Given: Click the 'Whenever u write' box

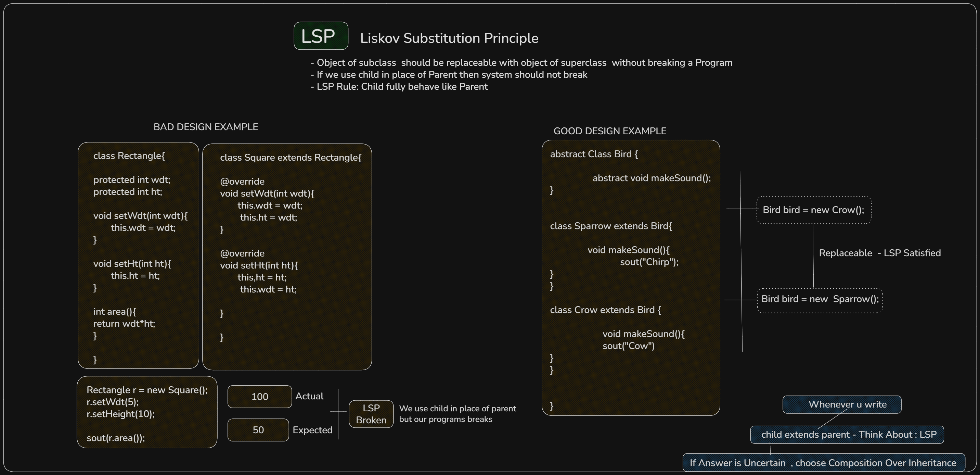Looking at the screenshot, I should click(x=842, y=404).
